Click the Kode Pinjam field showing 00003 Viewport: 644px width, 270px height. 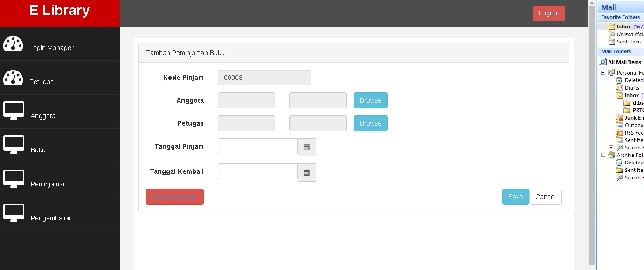tap(264, 78)
